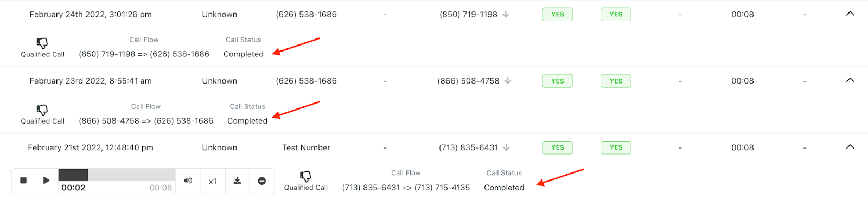Click first YES badge in February 21st row
This screenshot has width=868, height=199.
tap(558, 147)
